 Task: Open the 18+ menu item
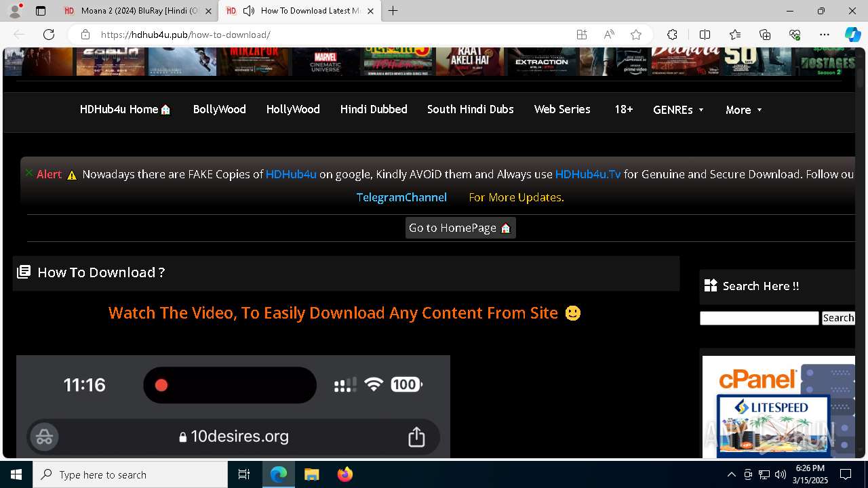coord(624,109)
